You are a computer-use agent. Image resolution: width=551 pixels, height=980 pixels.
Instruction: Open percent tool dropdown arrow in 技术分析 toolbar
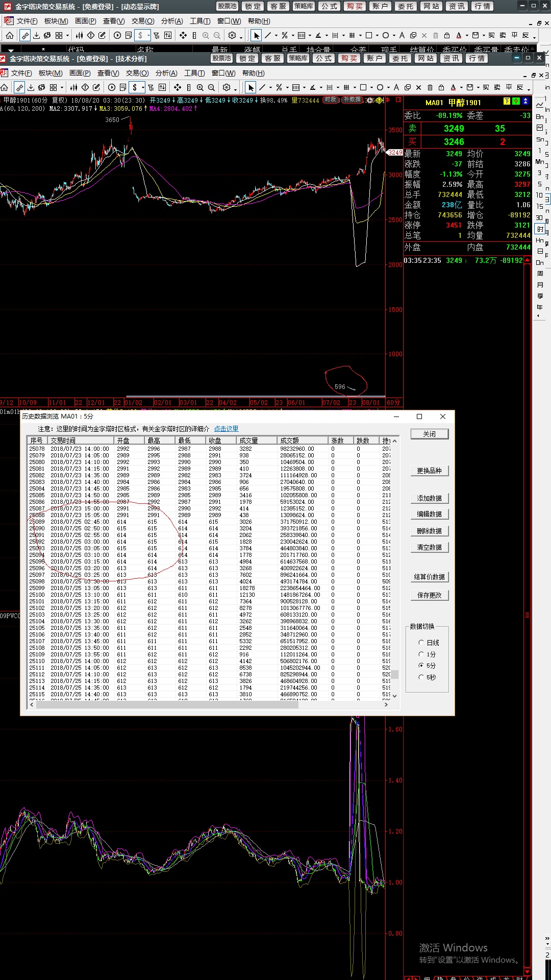tap(287, 88)
